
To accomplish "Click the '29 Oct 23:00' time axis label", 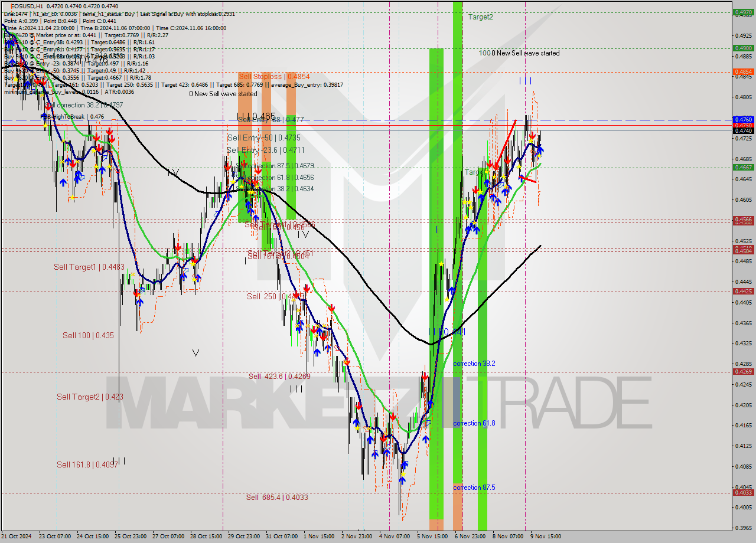I will point(244,537).
